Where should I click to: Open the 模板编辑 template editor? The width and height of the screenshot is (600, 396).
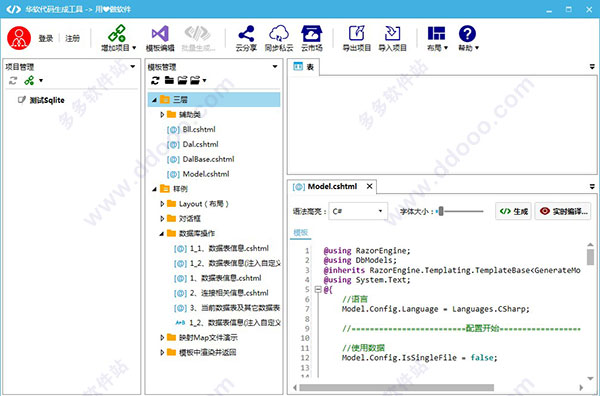tap(160, 38)
